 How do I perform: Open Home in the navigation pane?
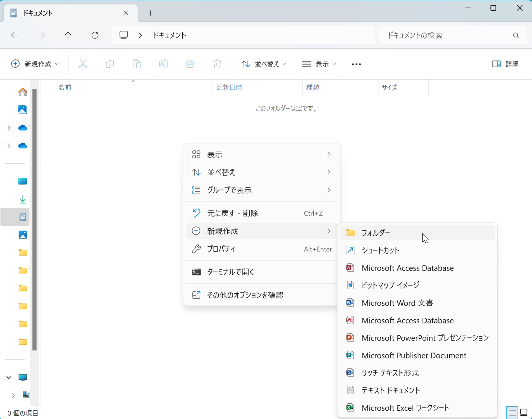point(23,92)
